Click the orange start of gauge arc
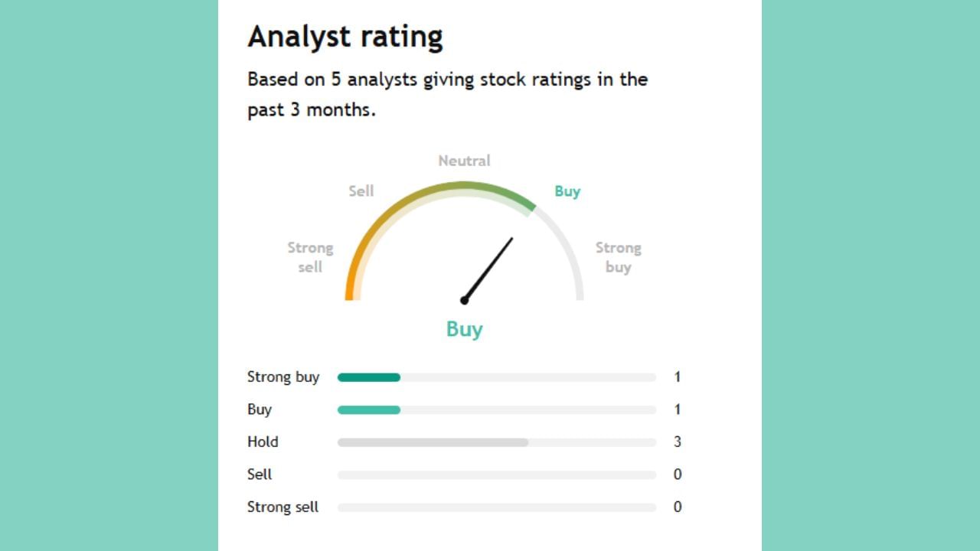Image resolution: width=980 pixels, height=551 pixels. pos(350,287)
